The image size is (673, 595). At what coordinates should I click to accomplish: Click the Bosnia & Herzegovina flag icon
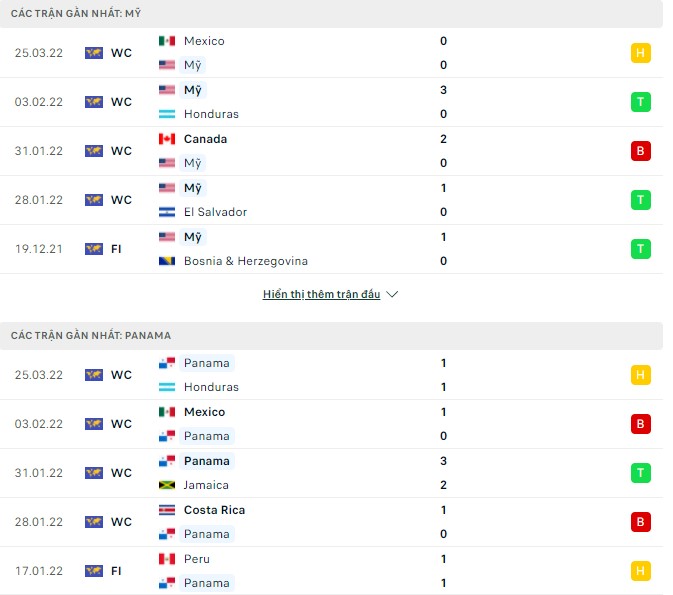point(167,261)
